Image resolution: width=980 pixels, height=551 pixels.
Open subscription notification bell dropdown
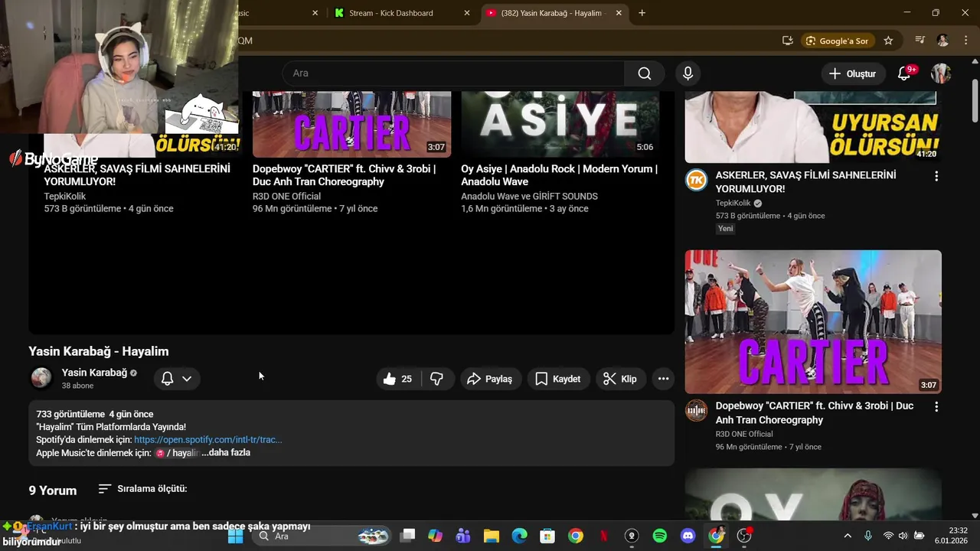pyautogui.click(x=176, y=379)
